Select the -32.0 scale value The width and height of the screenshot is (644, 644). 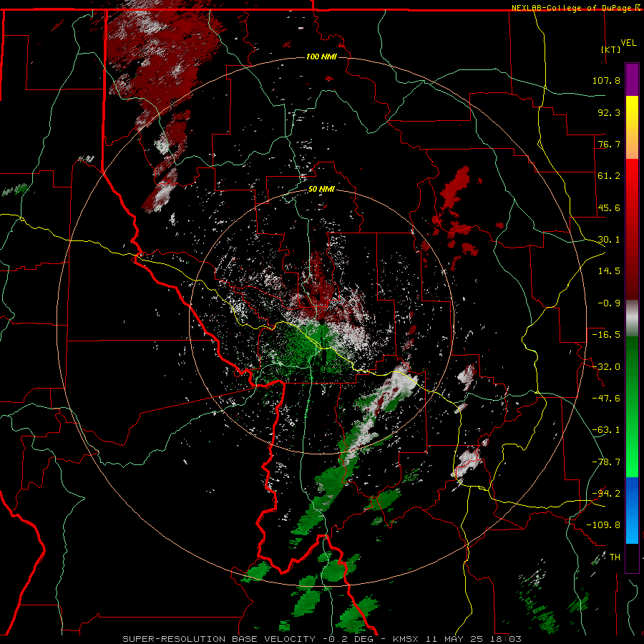tap(606, 367)
